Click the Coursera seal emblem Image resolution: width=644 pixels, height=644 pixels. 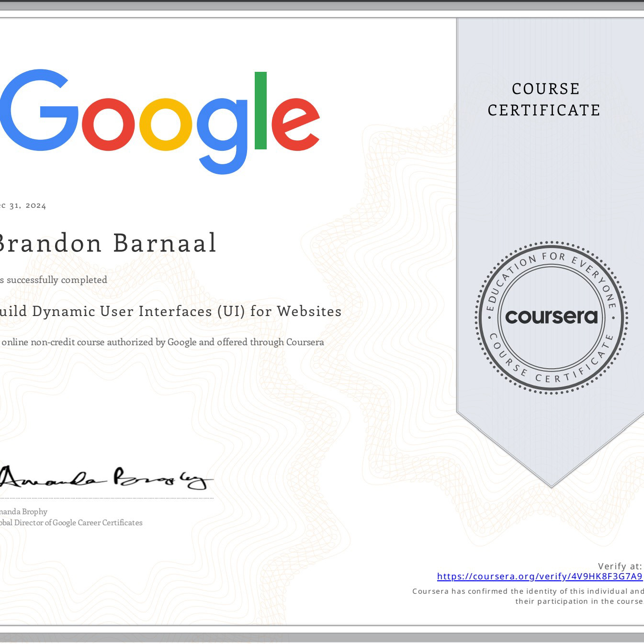[x=551, y=317]
